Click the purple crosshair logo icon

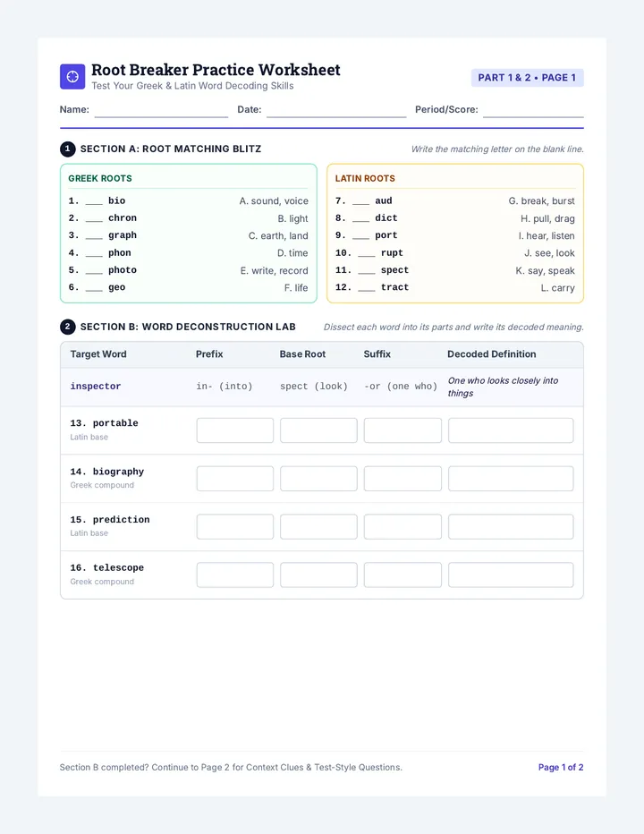click(72, 77)
